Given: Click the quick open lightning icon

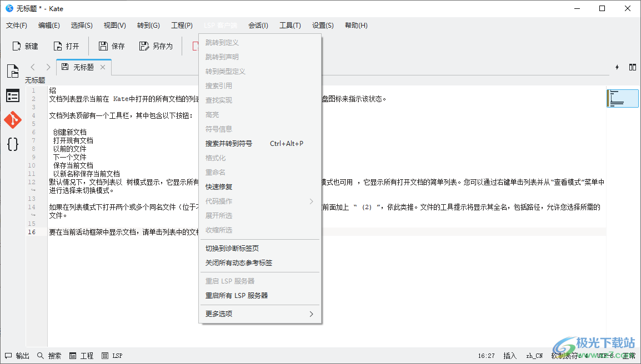Looking at the screenshot, I should pyautogui.click(x=617, y=67).
